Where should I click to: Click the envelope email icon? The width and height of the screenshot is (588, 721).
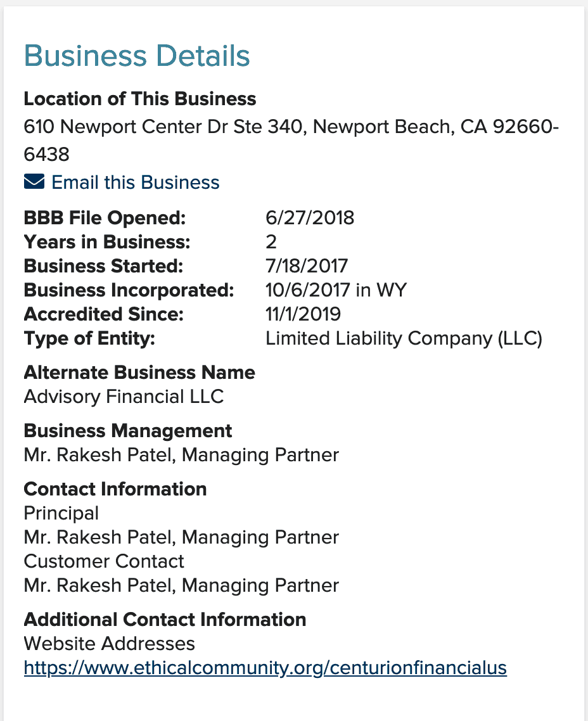point(34,182)
